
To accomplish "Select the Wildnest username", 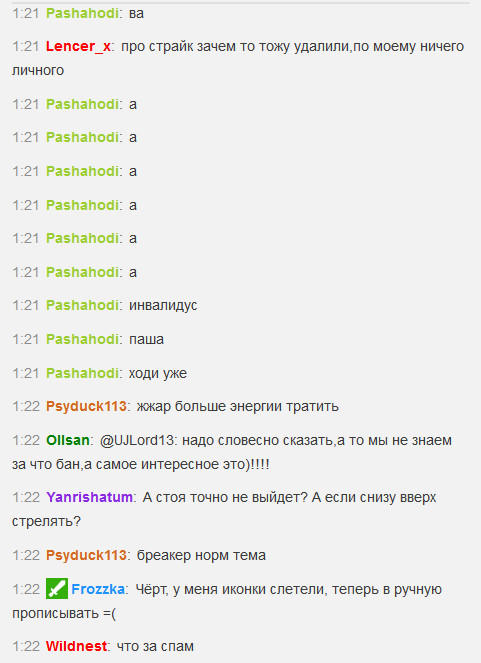I will click(77, 646).
